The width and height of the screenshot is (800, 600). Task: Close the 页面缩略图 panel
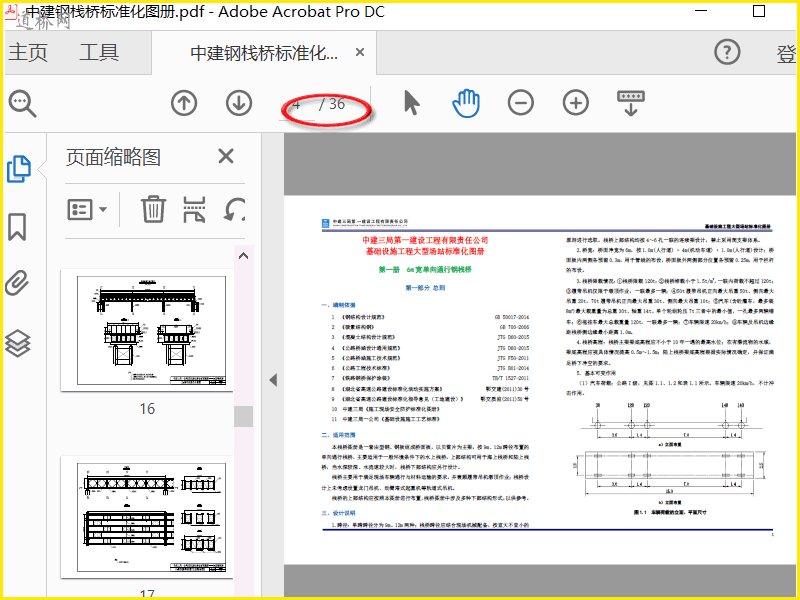[226, 156]
